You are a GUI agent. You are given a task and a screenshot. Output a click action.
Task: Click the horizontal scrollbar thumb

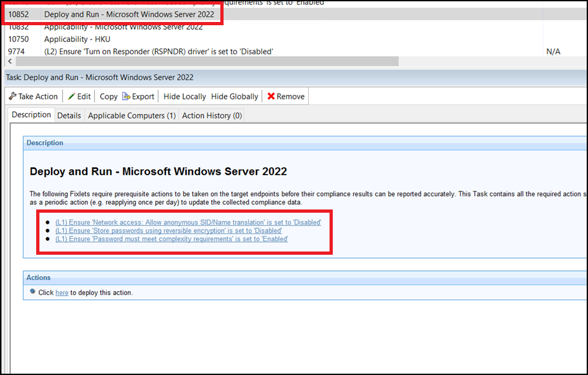click(x=207, y=61)
